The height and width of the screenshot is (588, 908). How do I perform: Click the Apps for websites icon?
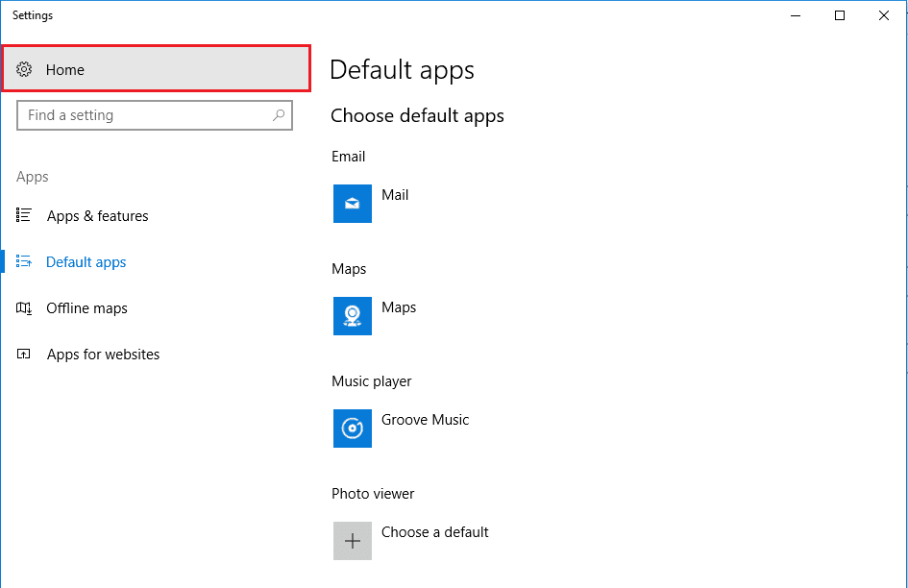pyautogui.click(x=25, y=355)
